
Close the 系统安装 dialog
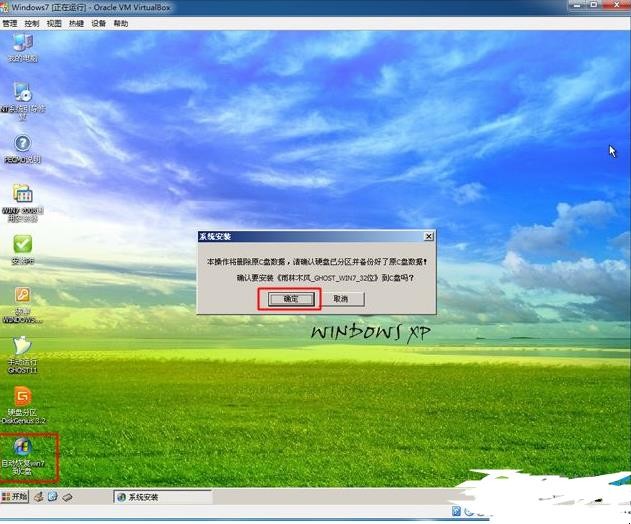point(429,236)
